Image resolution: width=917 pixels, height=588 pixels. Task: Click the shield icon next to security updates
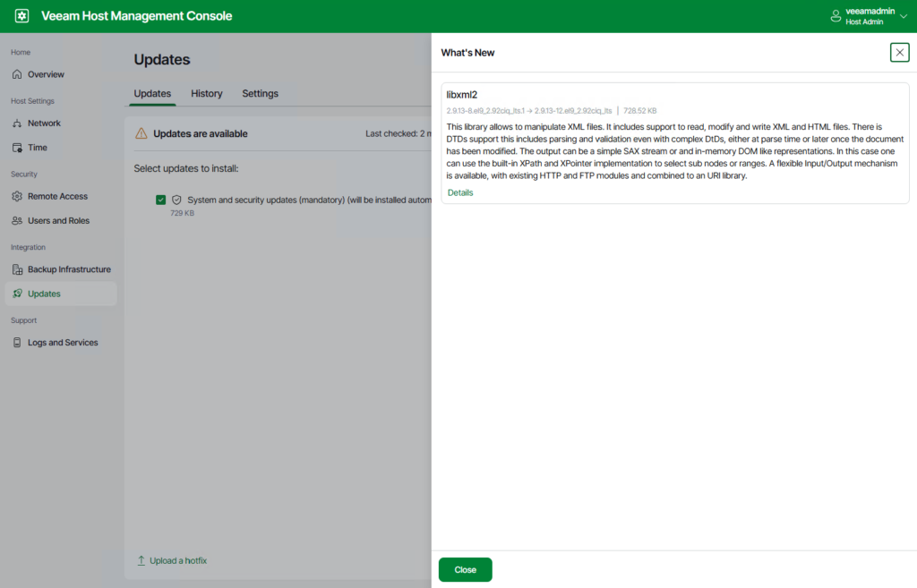point(176,200)
